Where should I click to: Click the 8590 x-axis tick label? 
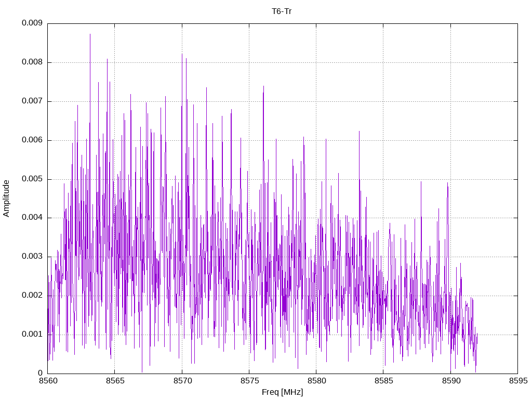point(451,381)
